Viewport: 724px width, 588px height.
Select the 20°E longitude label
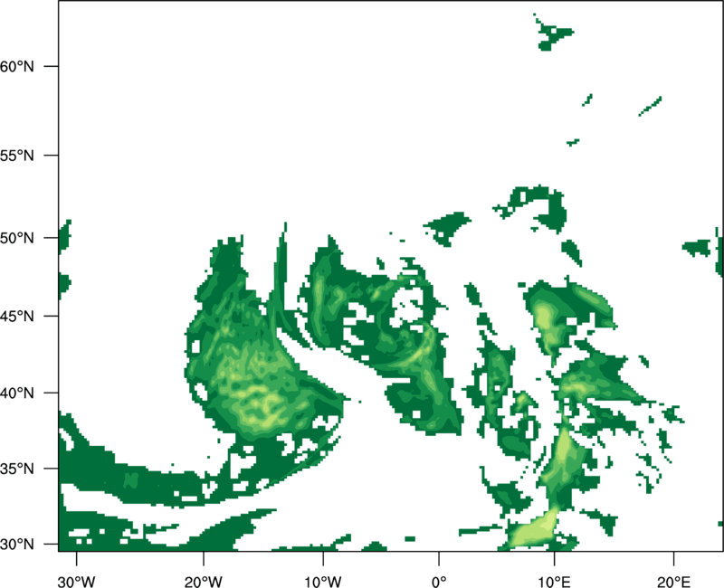point(673,582)
